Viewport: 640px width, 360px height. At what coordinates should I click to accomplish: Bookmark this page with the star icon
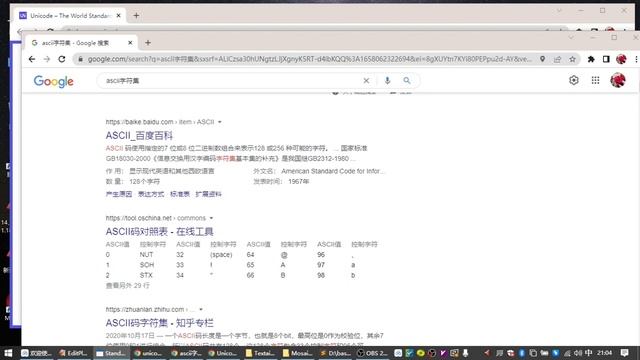(572, 59)
